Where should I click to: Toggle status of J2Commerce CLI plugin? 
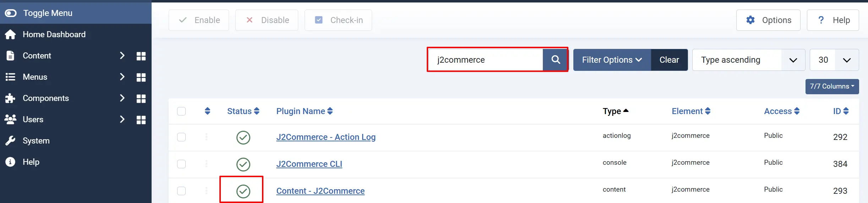point(243,164)
